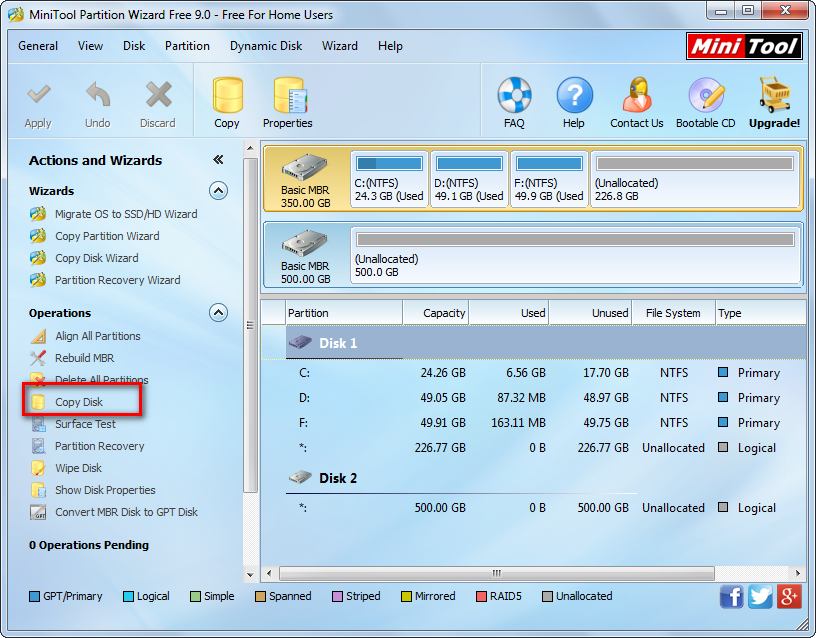
Task: Click the sidebar scroll down arrow
Action: pyautogui.click(x=250, y=575)
